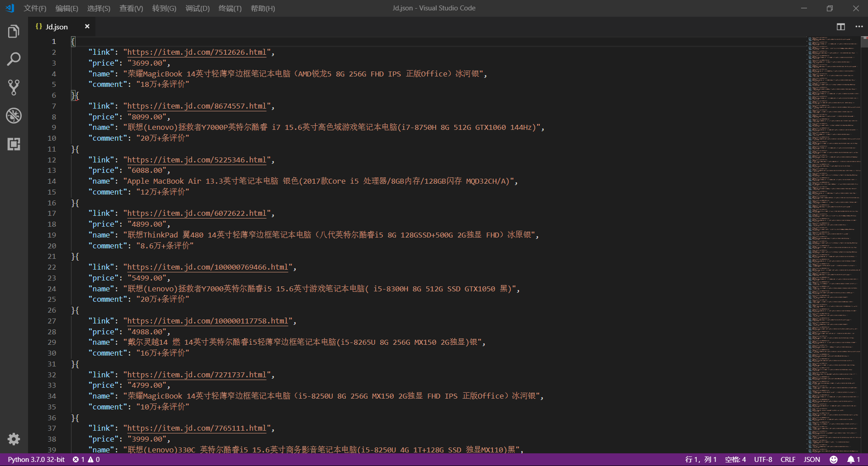Open the 转到(G) menu
The image size is (868, 466).
click(164, 8)
